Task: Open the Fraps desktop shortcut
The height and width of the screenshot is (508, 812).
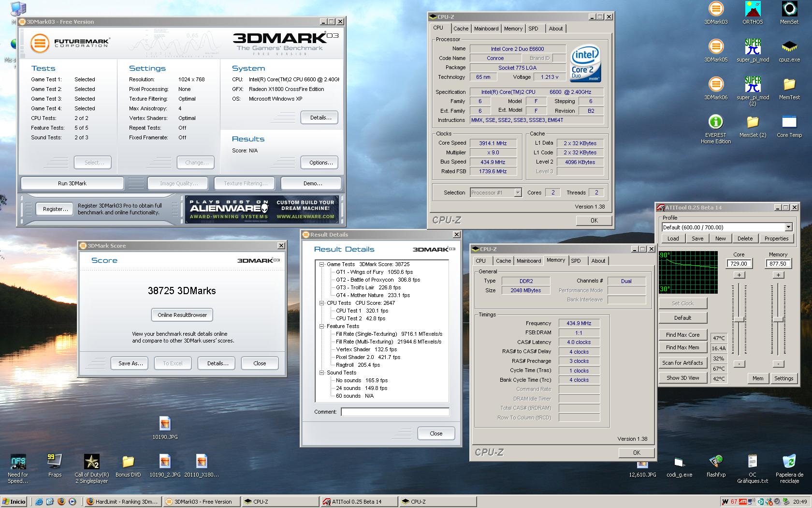Action: point(55,466)
